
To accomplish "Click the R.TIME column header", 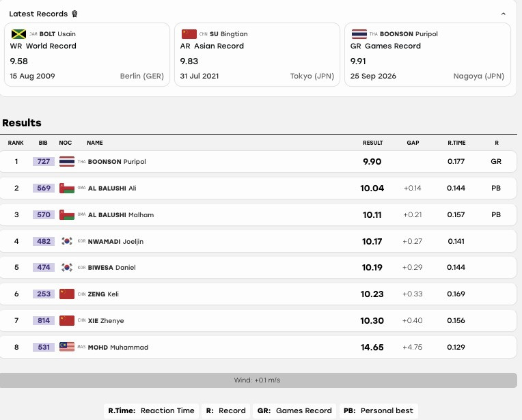I will (x=456, y=143).
